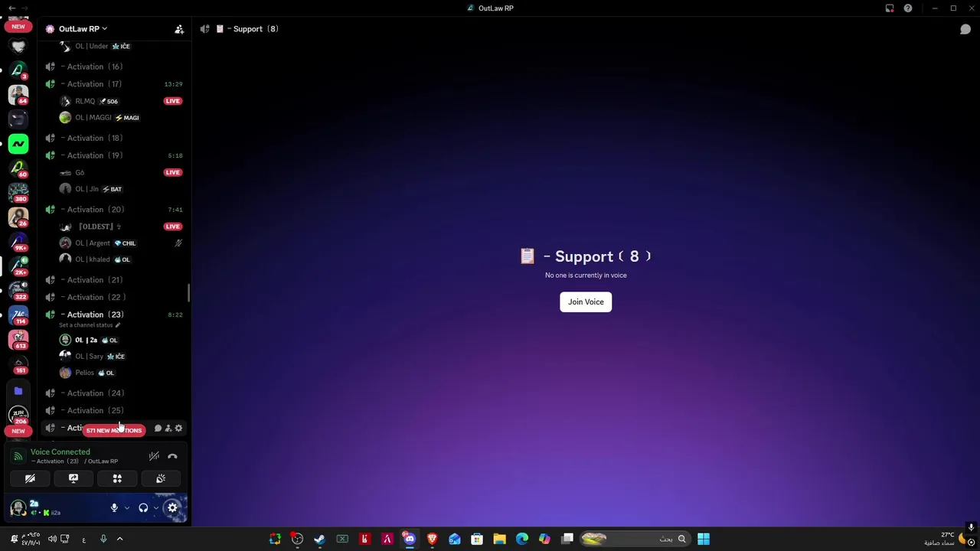The height and width of the screenshot is (551, 980).
Task: Open text chat icon on the hovered Activation channel
Action: click(x=158, y=428)
